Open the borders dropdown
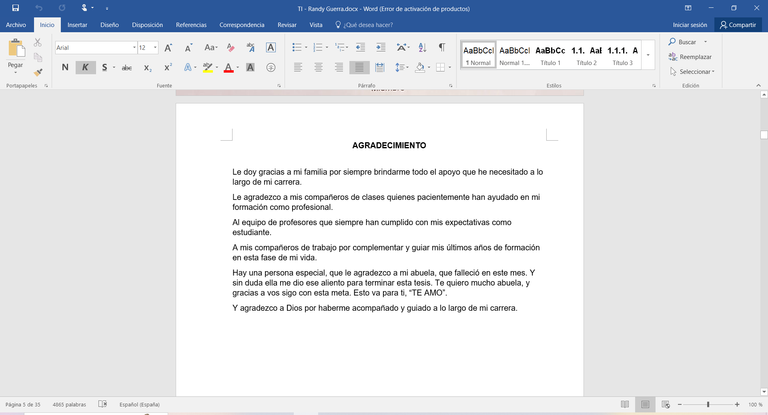 450,68
